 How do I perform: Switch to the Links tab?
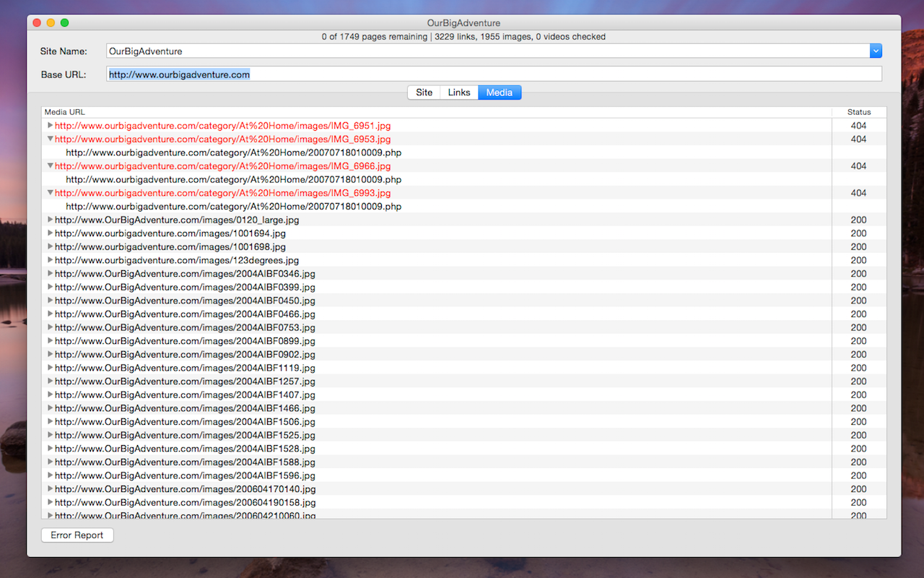coord(459,92)
